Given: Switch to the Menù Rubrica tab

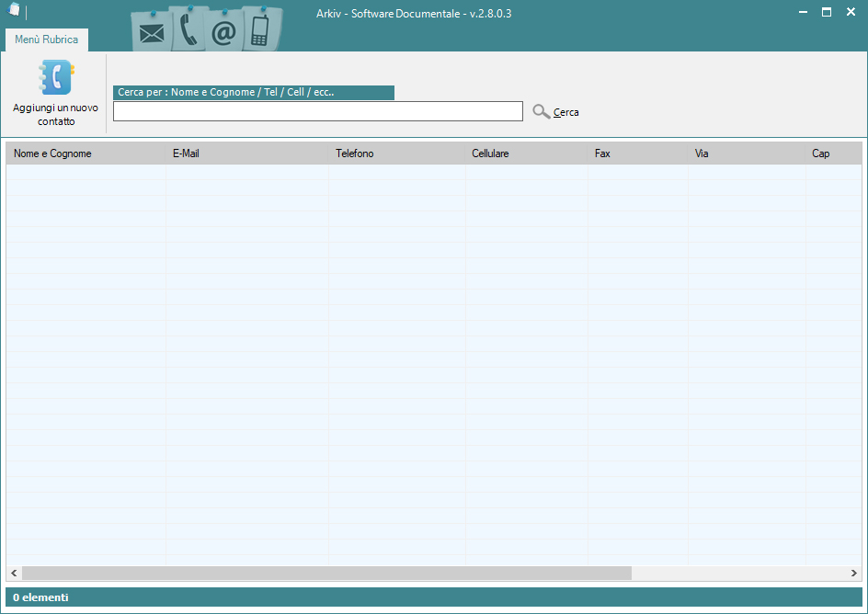Looking at the screenshot, I should [x=46, y=40].
